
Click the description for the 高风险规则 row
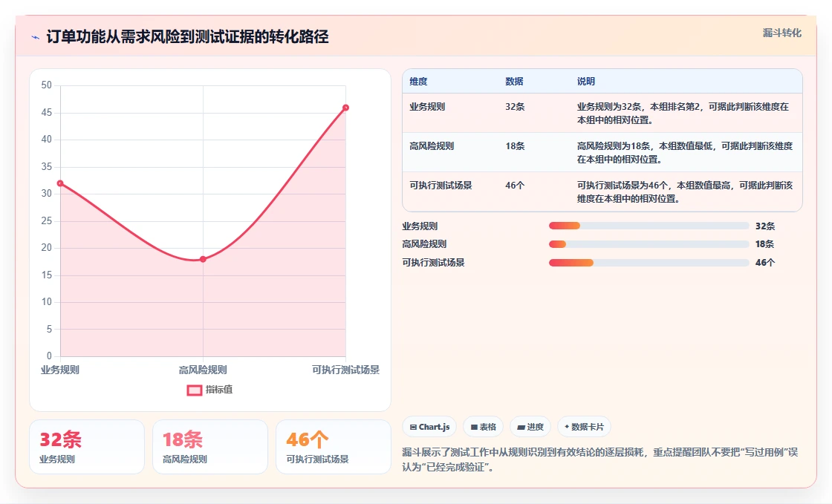(x=685, y=152)
